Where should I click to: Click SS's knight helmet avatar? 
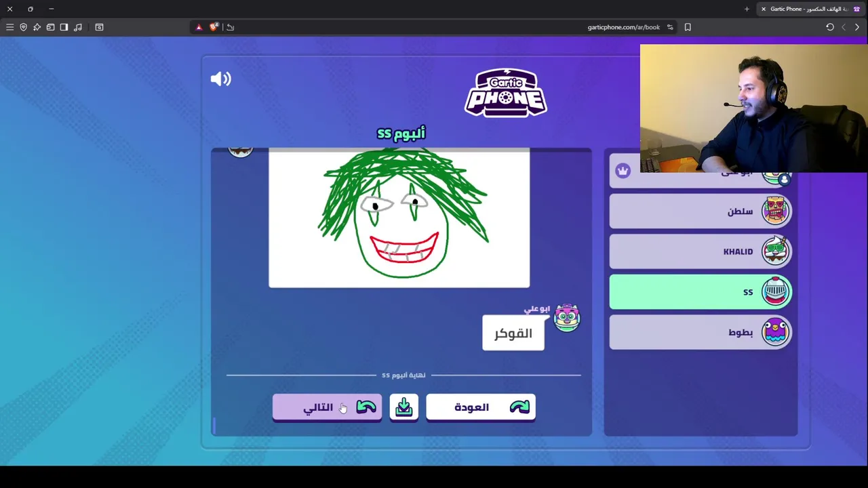(x=776, y=291)
